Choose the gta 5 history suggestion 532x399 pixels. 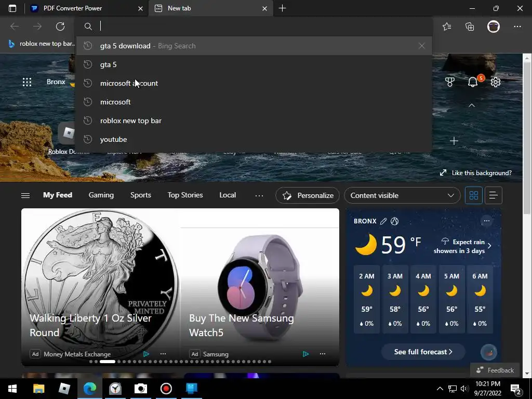254,64
